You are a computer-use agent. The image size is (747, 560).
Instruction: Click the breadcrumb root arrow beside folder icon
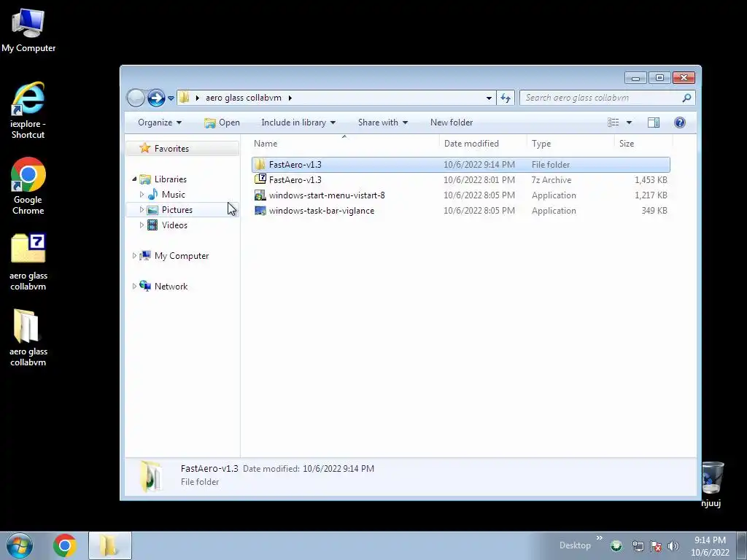197,98
